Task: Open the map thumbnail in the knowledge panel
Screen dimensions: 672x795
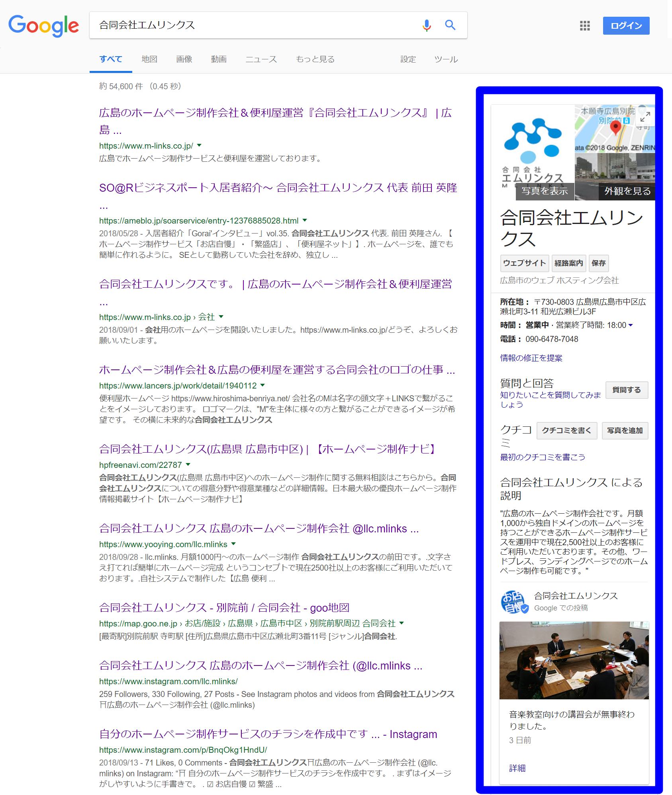Action: [x=615, y=129]
